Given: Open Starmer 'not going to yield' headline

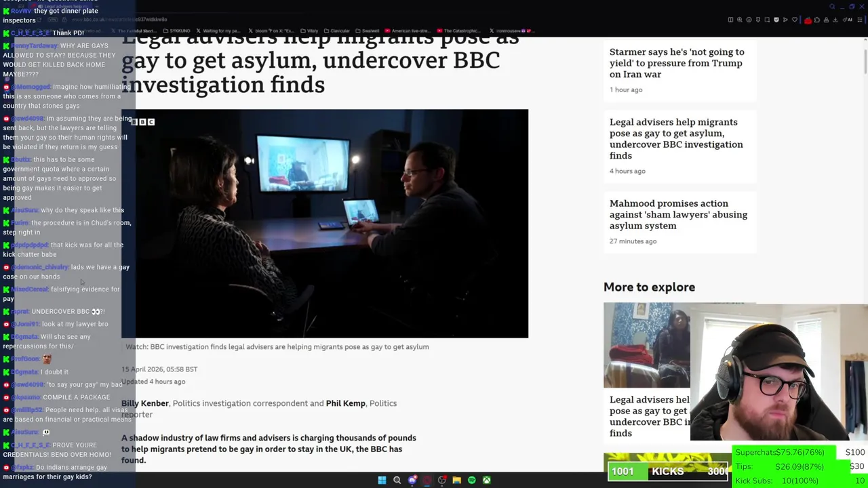Looking at the screenshot, I should click(x=677, y=63).
